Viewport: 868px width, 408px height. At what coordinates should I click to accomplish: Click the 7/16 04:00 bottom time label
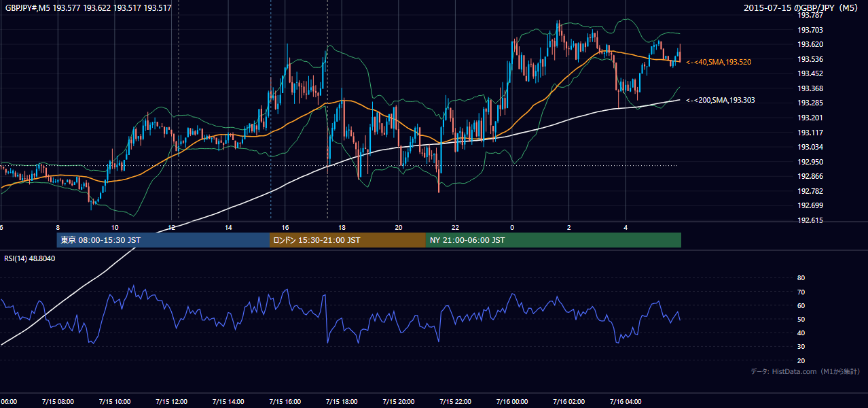(x=626, y=402)
